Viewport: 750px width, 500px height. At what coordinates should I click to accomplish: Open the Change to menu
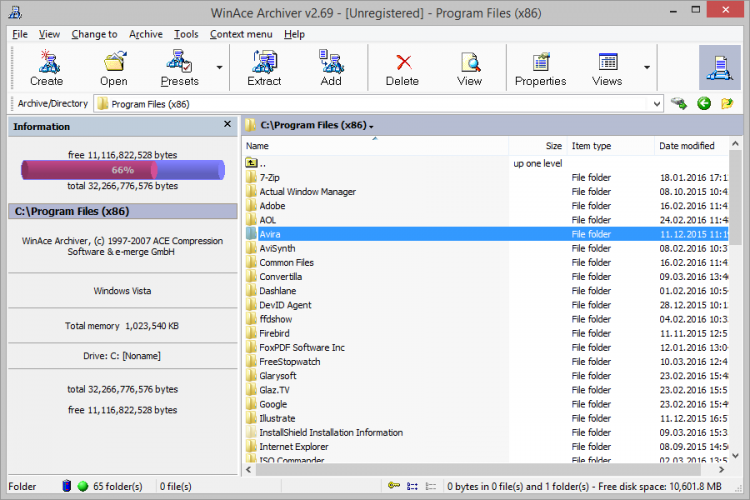coord(94,34)
